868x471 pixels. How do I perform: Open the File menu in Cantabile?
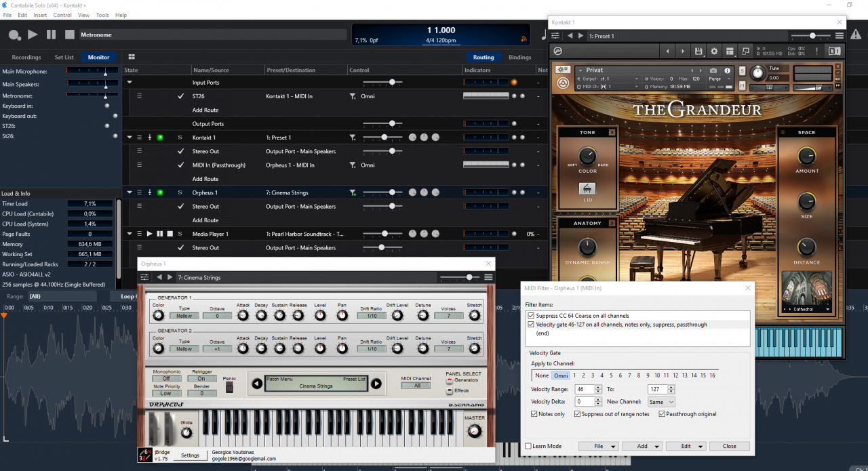click(x=7, y=15)
